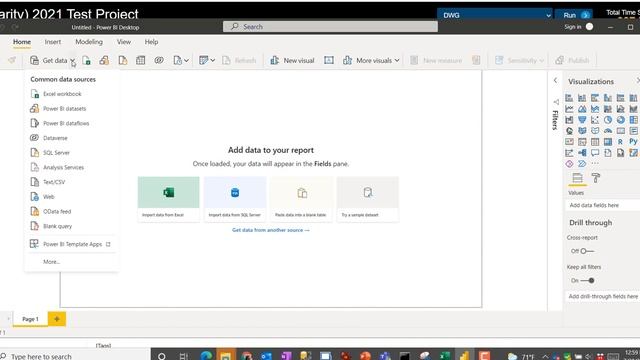Click Get data from another source link
Screen dimensions: 640x360
[x=271, y=230]
